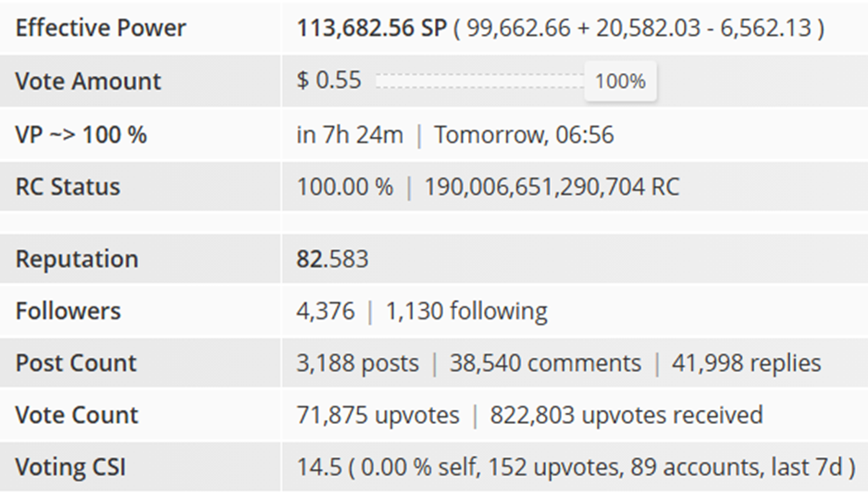Click the Effective Power row label
This screenshot has width=868, height=497.
101,28
